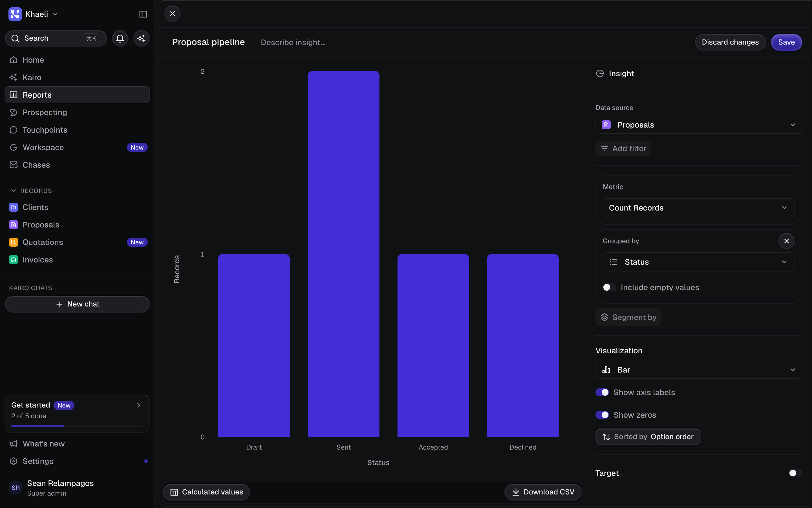Change the Sorted by Option order
This screenshot has width=812, height=508.
tap(648, 437)
